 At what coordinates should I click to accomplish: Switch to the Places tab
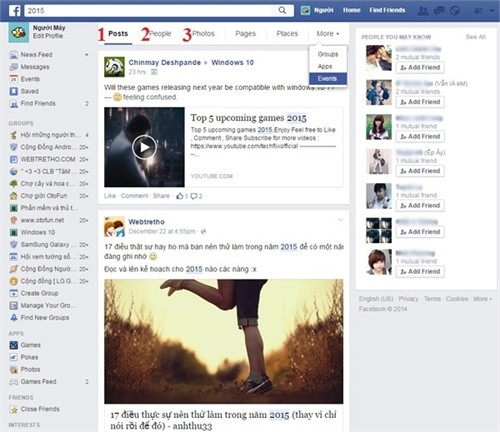click(287, 34)
